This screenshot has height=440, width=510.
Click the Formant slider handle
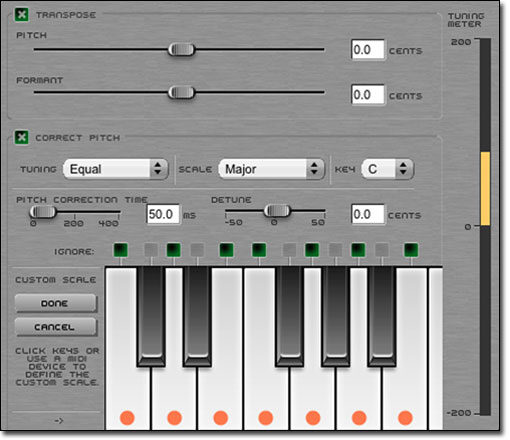click(181, 92)
